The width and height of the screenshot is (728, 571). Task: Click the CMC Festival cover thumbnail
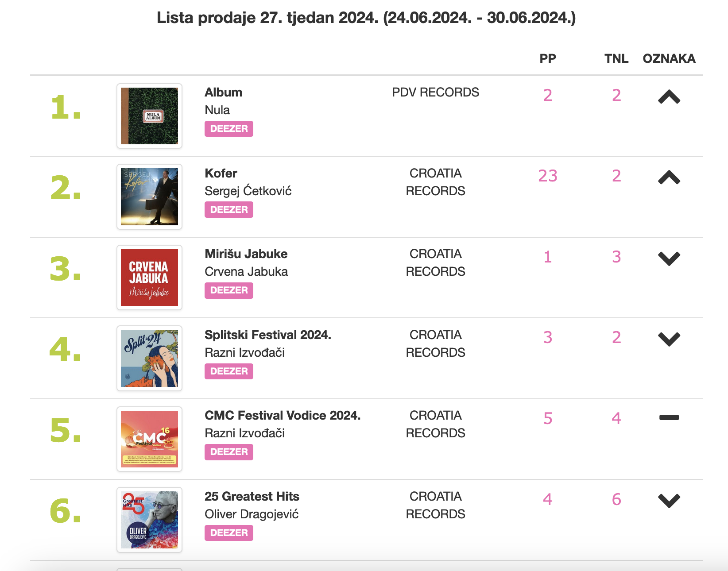click(149, 439)
